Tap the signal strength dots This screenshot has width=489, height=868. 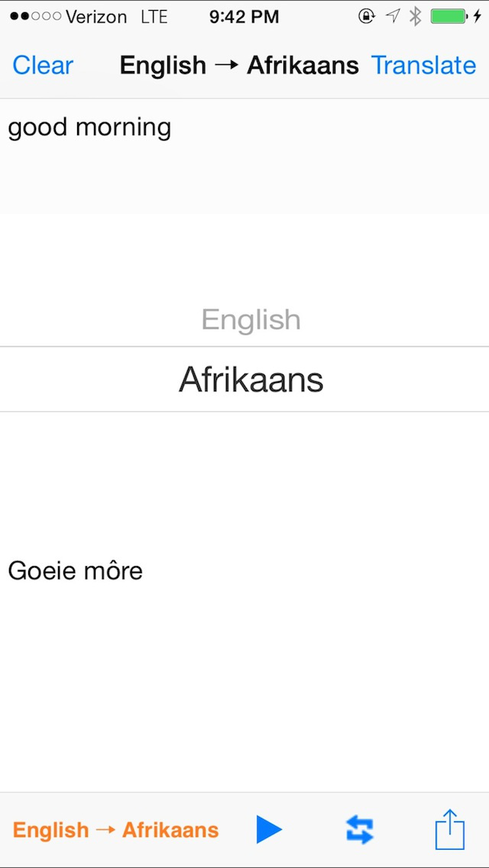pyautogui.click(x=35, y=16)
